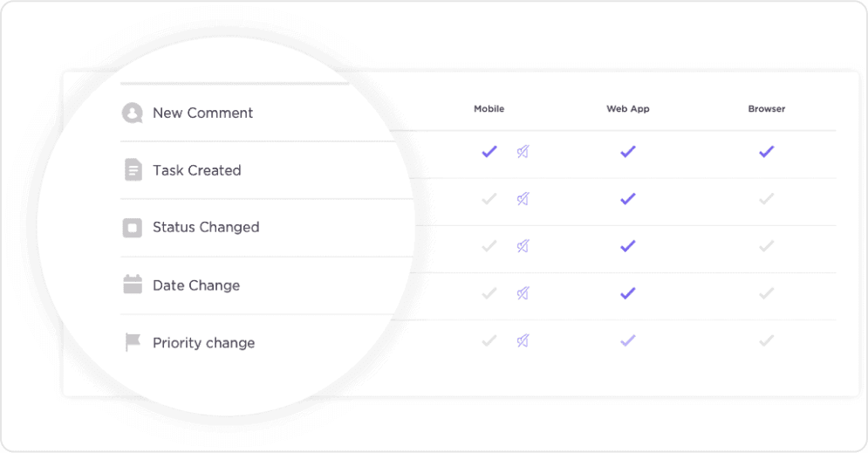Click the Status Changed square icon
The width and height of the screenshot is (868, 453).
133,228
